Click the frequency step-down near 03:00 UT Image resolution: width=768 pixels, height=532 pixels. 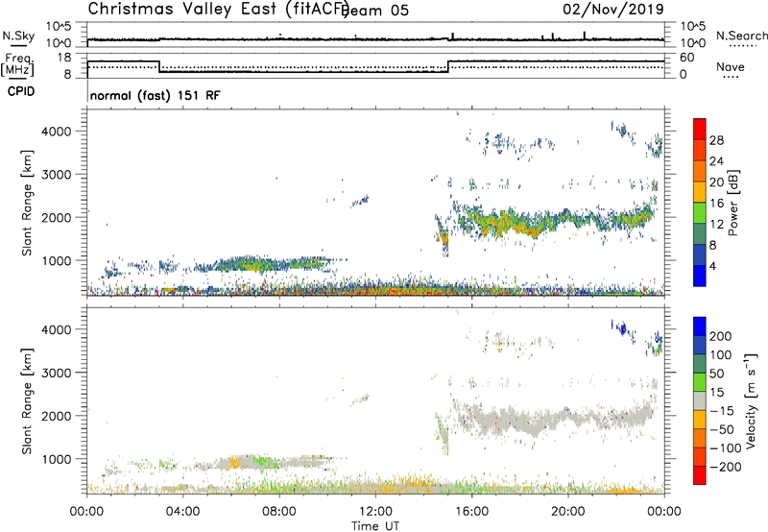pos(159,66)
